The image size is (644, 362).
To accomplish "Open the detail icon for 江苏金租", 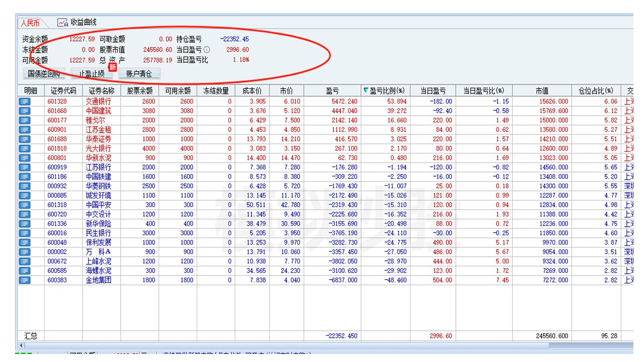I will pyautogui.click(x=24, y=130).
